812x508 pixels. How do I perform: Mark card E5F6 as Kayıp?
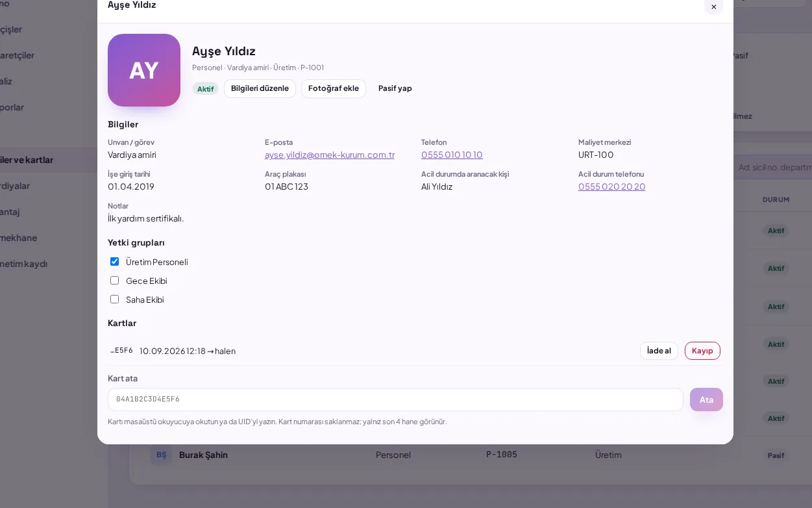point(702,351)
